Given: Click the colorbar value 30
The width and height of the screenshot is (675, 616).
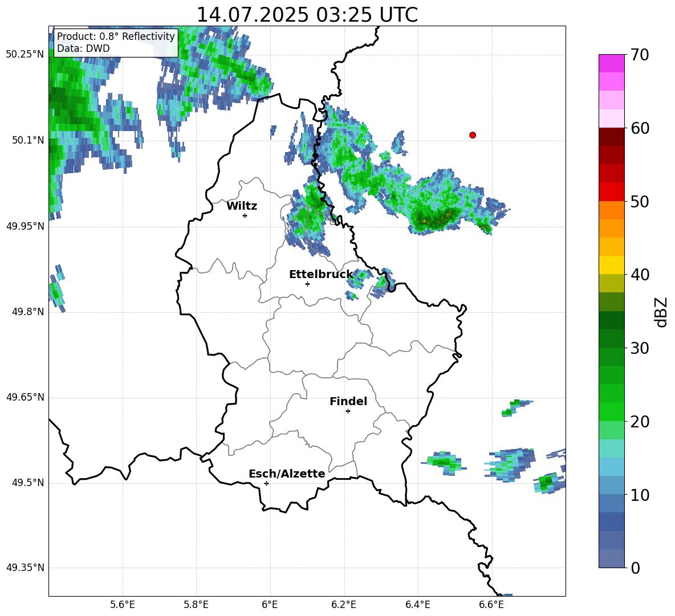Looking at the screenshot, I should point(640,348).
